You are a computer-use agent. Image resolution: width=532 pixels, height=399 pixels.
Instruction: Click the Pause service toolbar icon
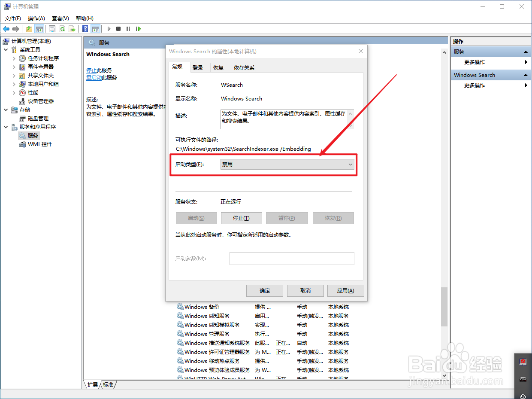pyautogui.click(x=128, y=29)
